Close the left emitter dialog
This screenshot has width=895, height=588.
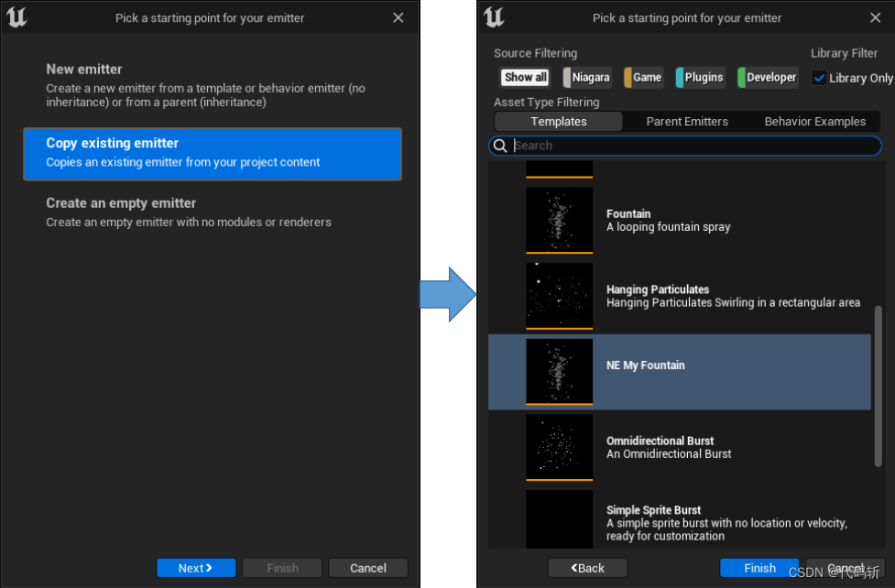(398, 17)
